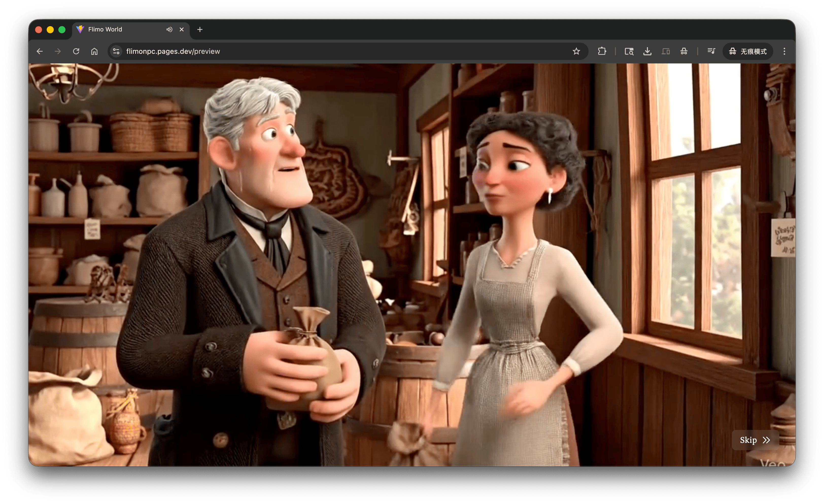The image size is (824, 504).
Task: View site information icon in address bar
Action: click(116, 51)
